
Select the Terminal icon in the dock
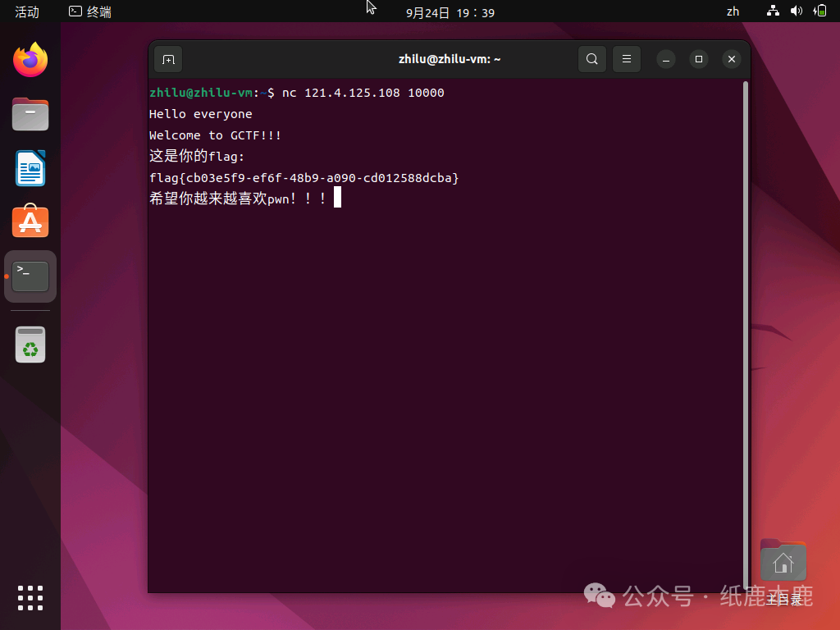pyautogui.click(x=30, y=276)
